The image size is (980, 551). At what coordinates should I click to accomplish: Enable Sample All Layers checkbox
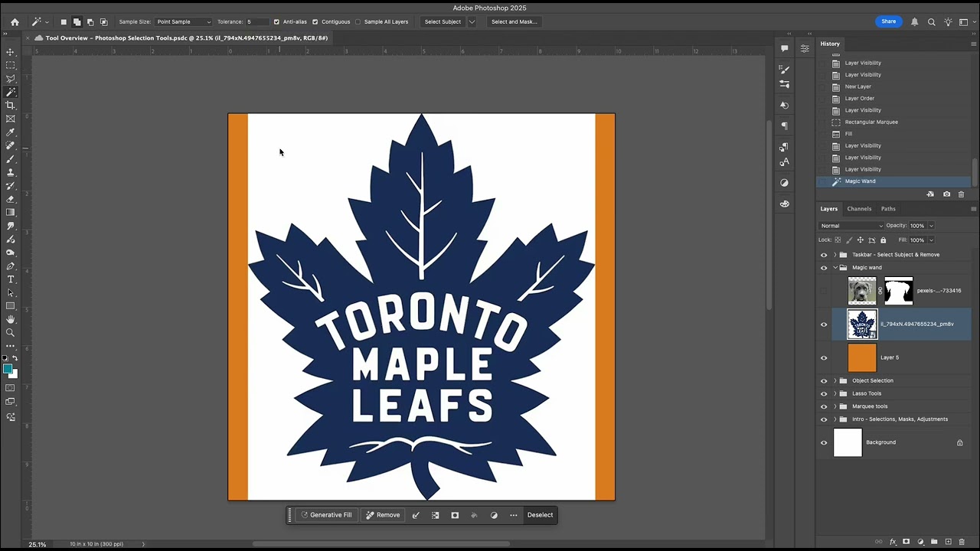(x=358, y=21)
